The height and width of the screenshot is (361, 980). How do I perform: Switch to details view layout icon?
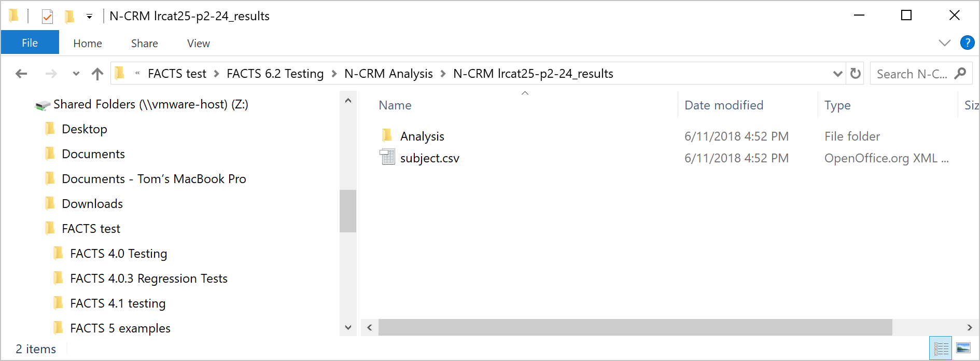coord(941,348)
